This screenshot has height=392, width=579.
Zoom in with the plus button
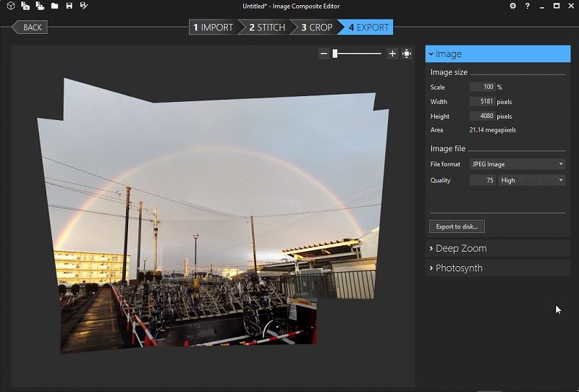(392, 54)
